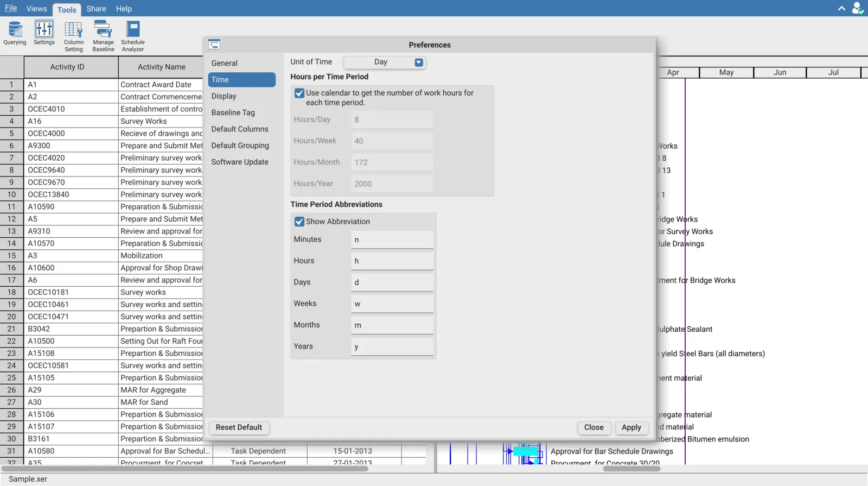Open the Help tab
Viewport: 868px width, 486px height.
[124, 9]
